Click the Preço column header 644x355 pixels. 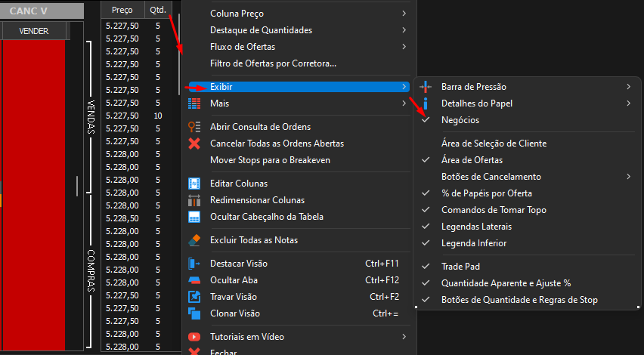pos(122,10)
